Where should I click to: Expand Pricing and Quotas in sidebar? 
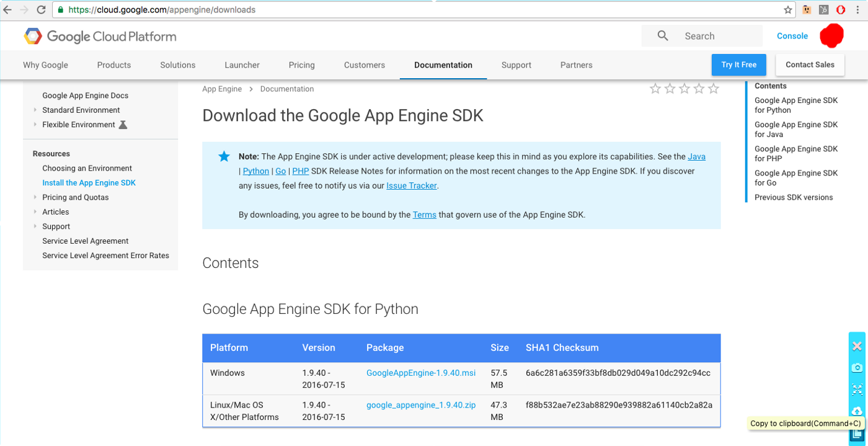[35, 197]
